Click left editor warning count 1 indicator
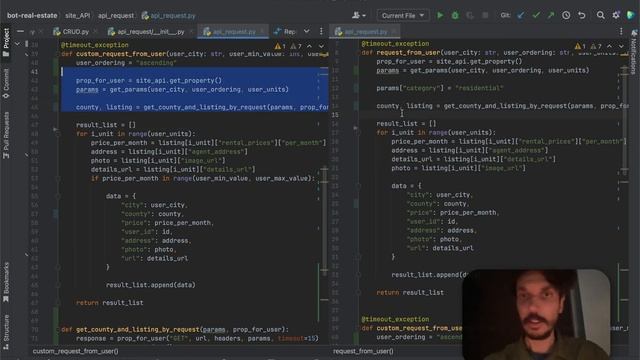This screenshot has width=640, height=360. coord(280,46)
